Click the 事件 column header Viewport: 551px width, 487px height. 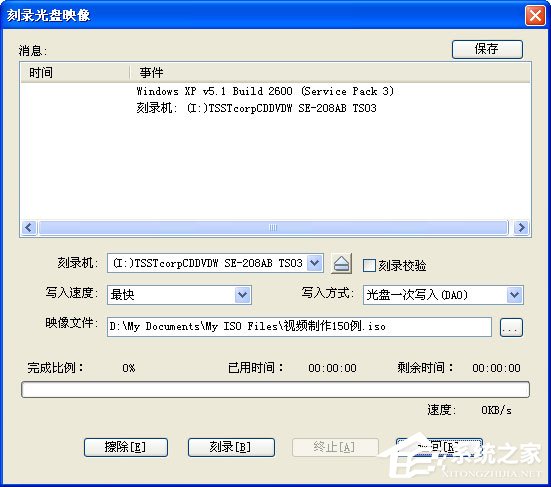(x=330, y=73)
